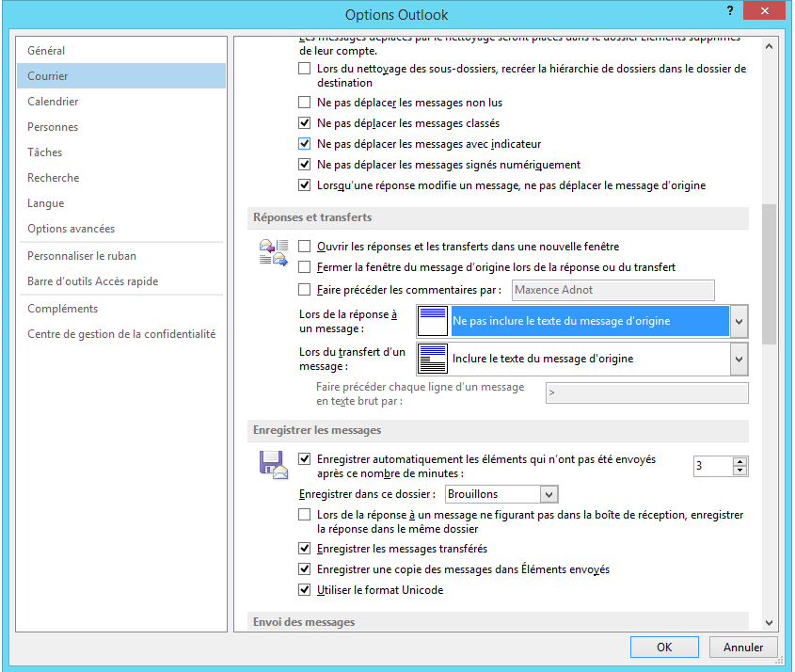Confirm settings with the OK button
The image size is (795, 672).
click(x=664, y=648)
